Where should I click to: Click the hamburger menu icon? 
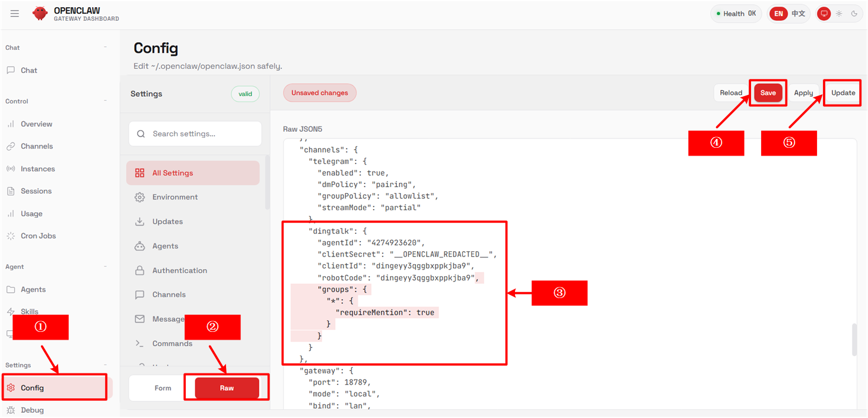[15, 14]
